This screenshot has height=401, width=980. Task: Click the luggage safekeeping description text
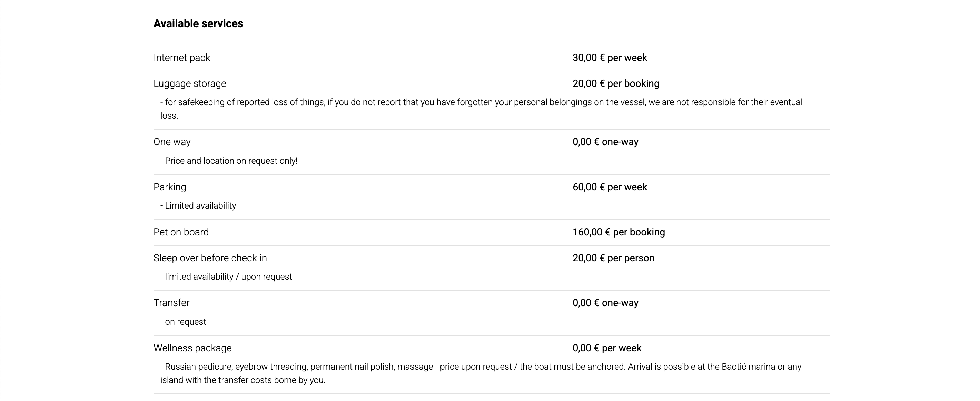[481, 109]
